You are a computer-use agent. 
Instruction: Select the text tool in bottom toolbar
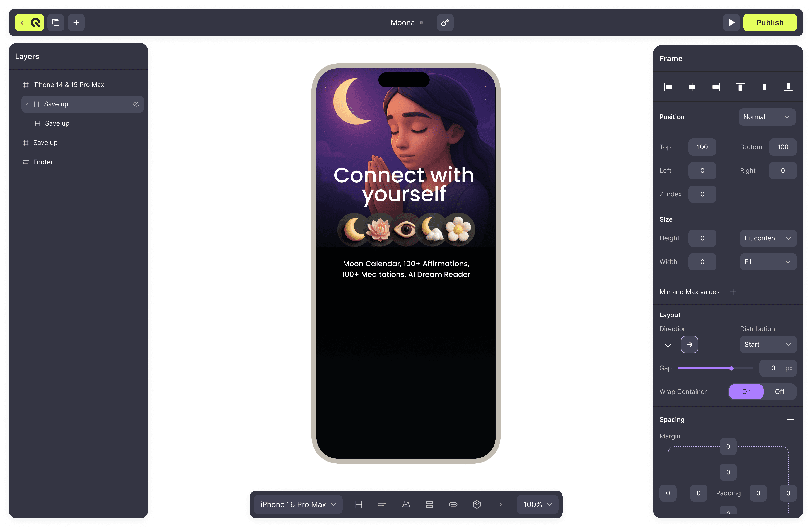382,504
